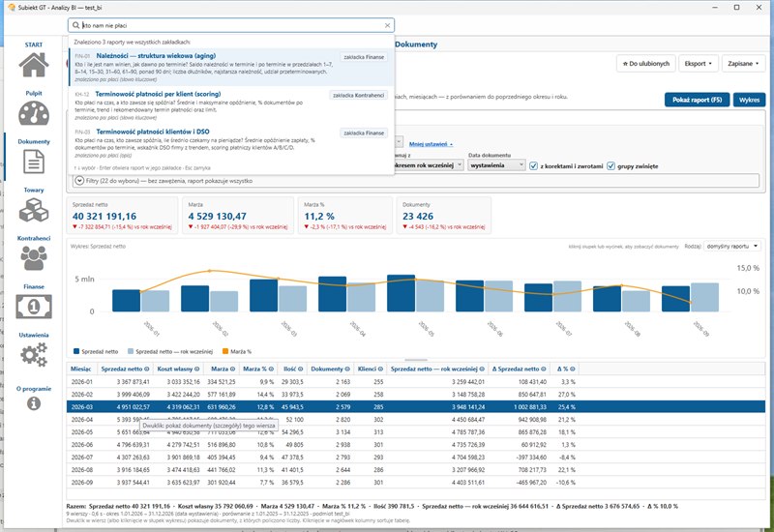The image size is (774, 532).
Task: Open the Data dokumentu 'wystawienia' dropdown
Action: [x=496, y=165]
